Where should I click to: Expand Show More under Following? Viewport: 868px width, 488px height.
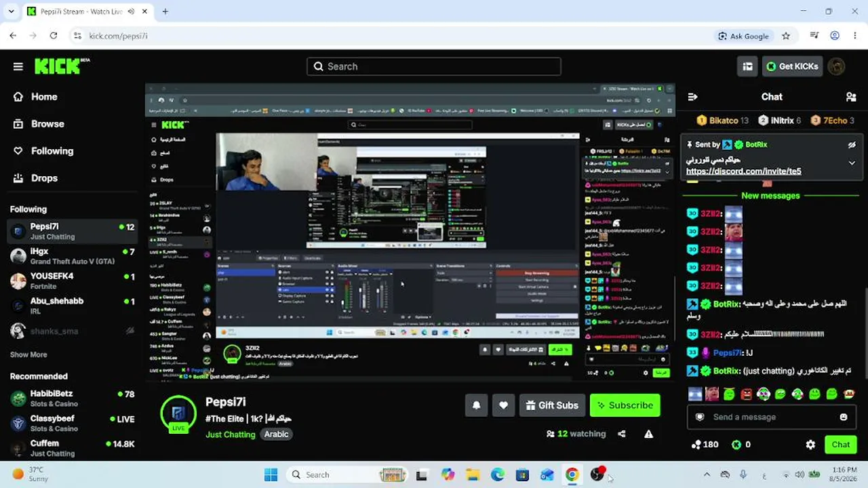tap(28, 354)
